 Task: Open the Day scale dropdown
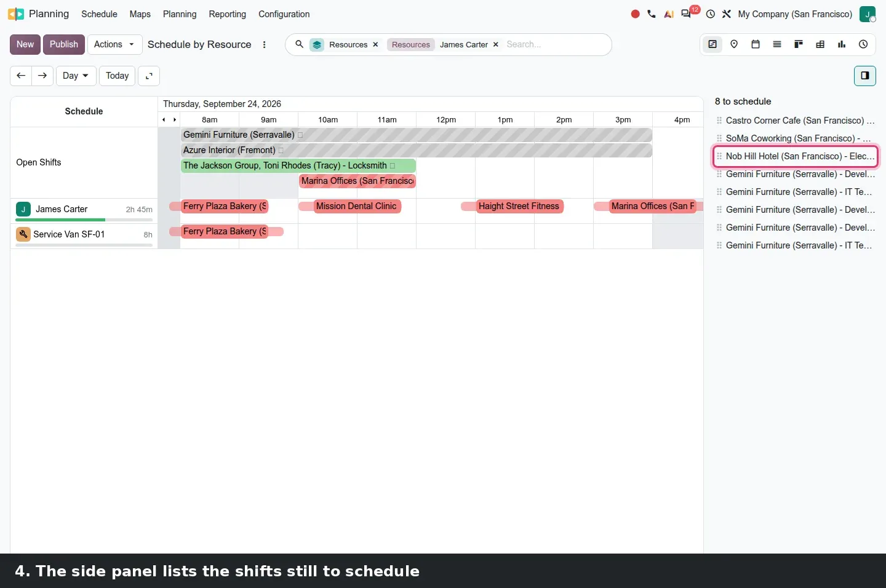76,76
